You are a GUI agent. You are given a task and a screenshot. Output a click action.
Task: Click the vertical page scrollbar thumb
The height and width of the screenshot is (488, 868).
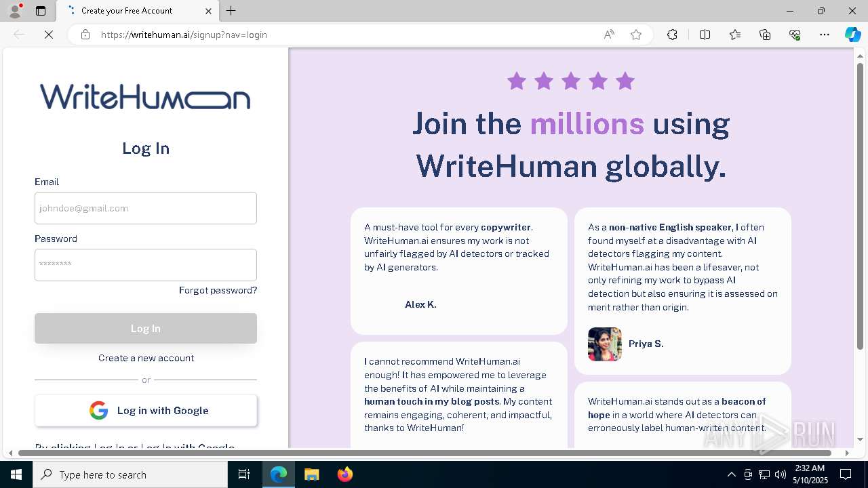click(861, 206)
